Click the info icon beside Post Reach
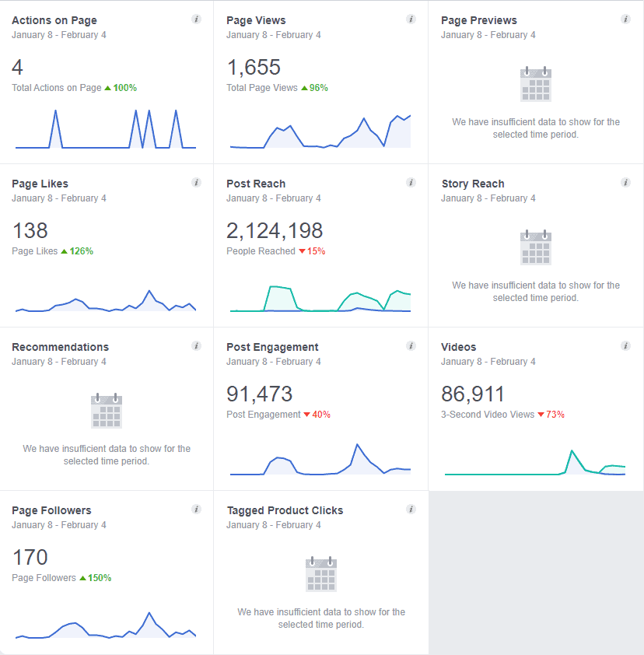Viewport: 644px width, 655px height. tap(411, 183)
